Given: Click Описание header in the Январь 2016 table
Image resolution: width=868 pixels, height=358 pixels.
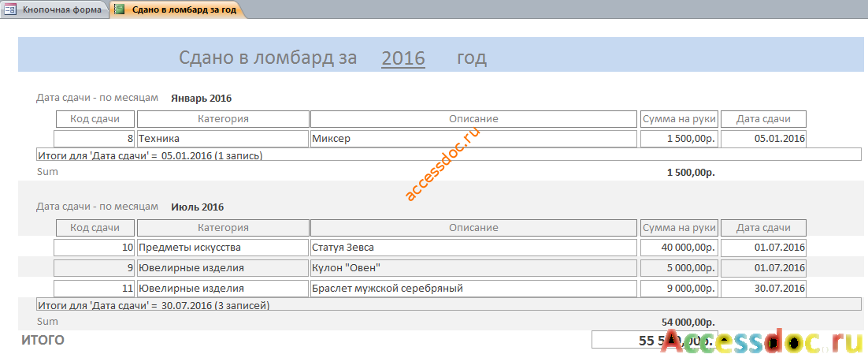Looking at the screenshot, I should (x=474, y=118).
